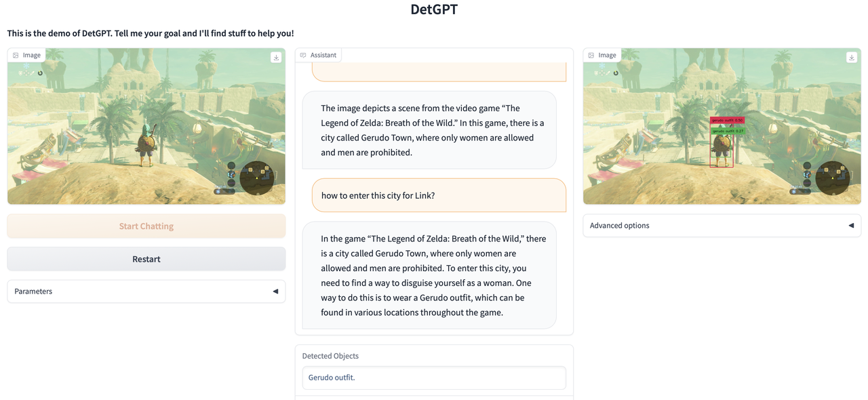Screen dimensions: 868x400
Task: Click the Assistant chat label icon
Action: (303, 55)
